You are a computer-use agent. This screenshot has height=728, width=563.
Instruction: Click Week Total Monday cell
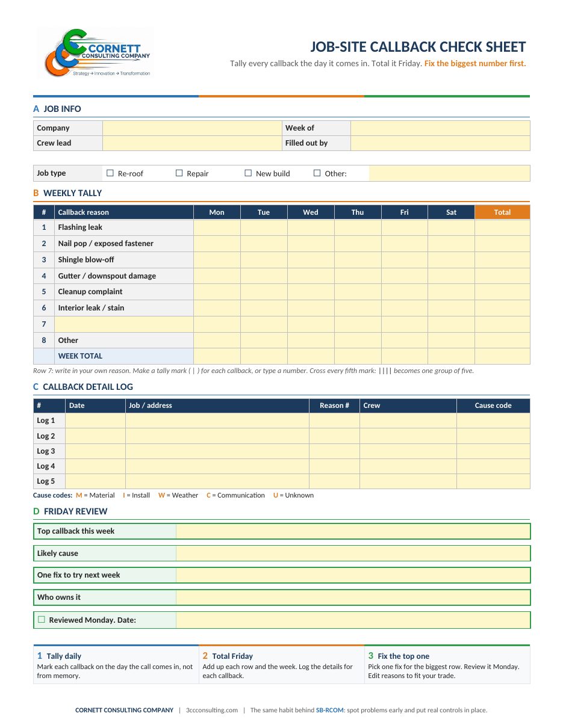click(x=217, y=356)
